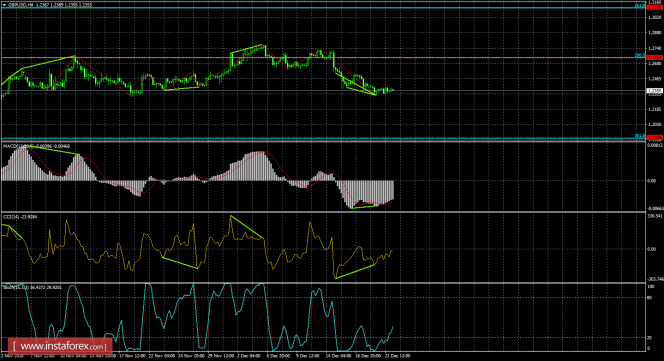The image size is (664, 361).
Task: Click the 21 Dec 12:00 time axis label
Action: [397, 356]
